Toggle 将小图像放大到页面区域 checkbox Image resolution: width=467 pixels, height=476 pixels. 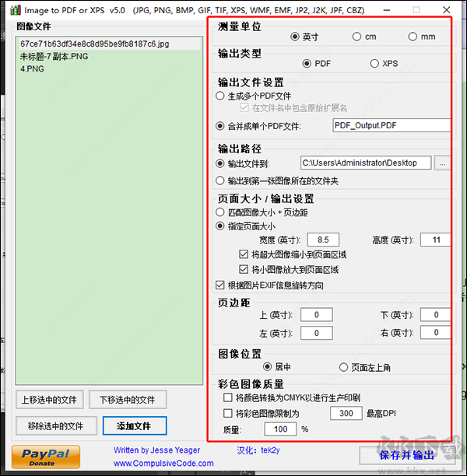(244, 269)
